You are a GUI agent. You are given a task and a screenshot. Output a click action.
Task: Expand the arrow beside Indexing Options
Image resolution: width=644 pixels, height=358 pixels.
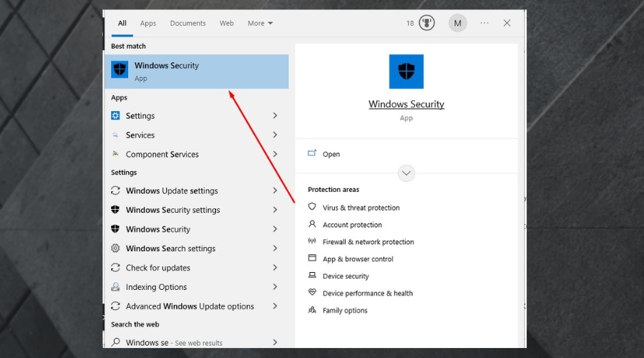275,287
